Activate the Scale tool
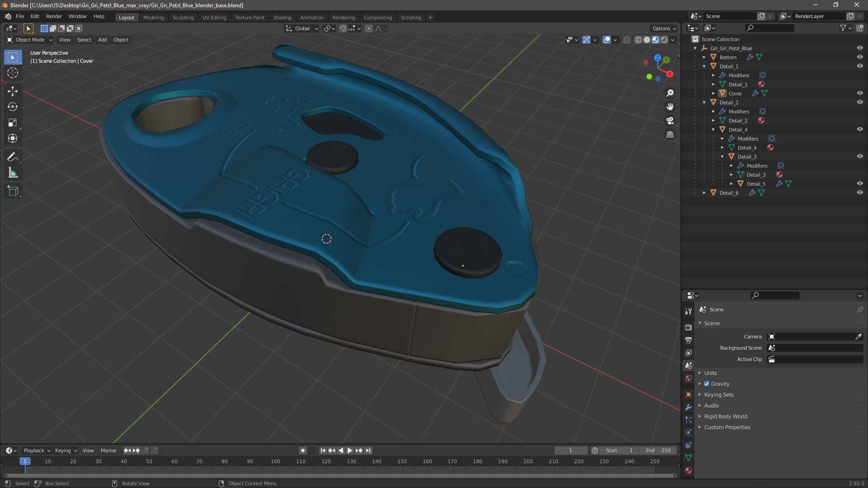 [x=13, y=123]
